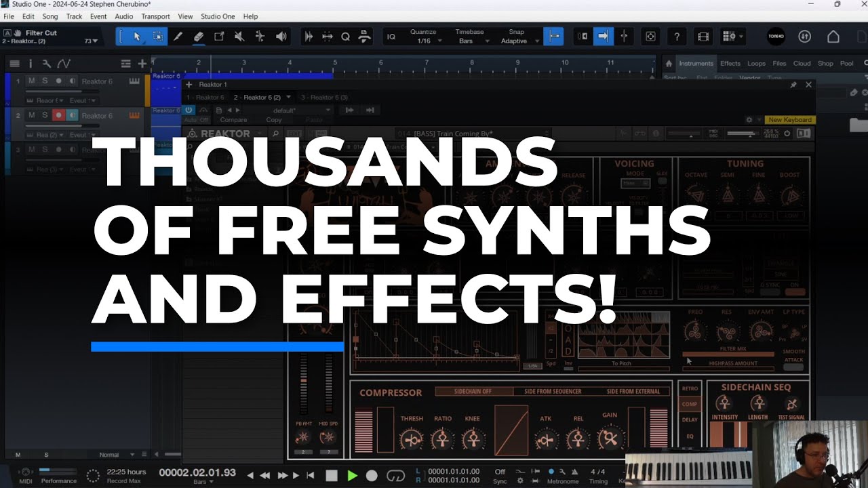The height and width of the screenshot is (488, 868).
Task: Click the IQ input quantize button
Action: coord(391,37)
